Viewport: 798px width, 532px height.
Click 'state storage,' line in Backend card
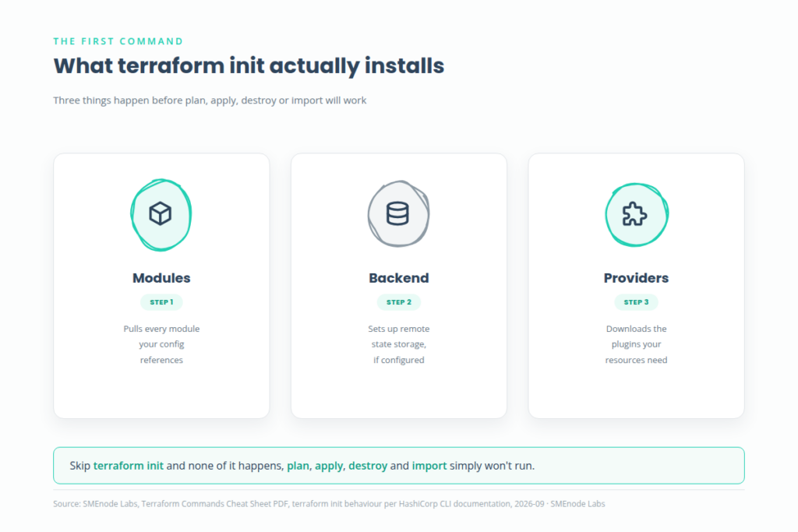click(x=399, y=344)
